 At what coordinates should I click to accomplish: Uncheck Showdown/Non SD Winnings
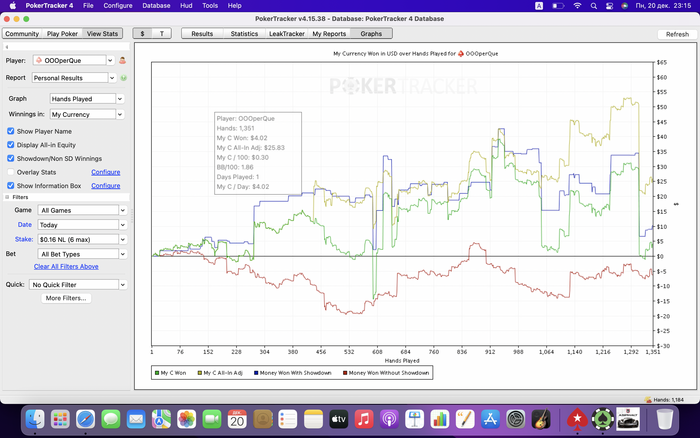[x=10, y=159]
